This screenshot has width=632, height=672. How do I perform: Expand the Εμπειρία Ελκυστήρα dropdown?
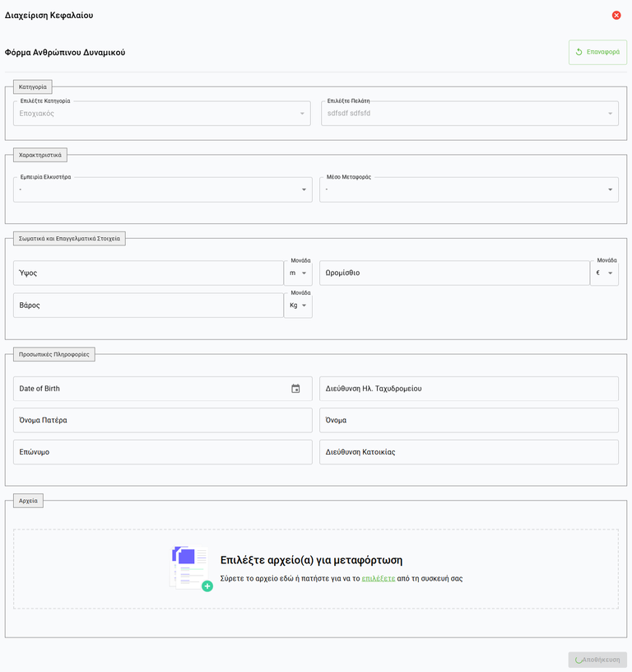[x=162, y=189]
